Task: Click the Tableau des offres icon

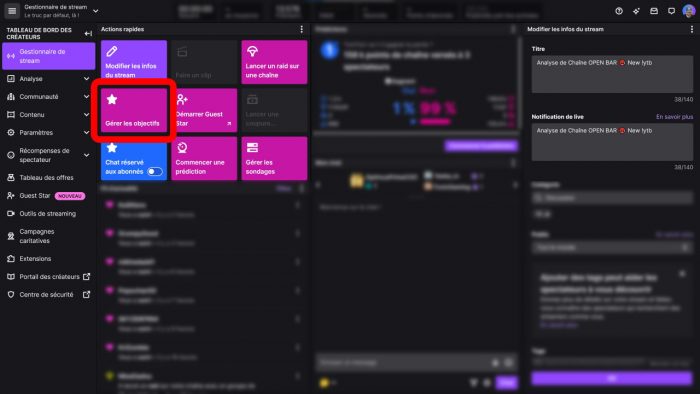Action: pos(11,178)
